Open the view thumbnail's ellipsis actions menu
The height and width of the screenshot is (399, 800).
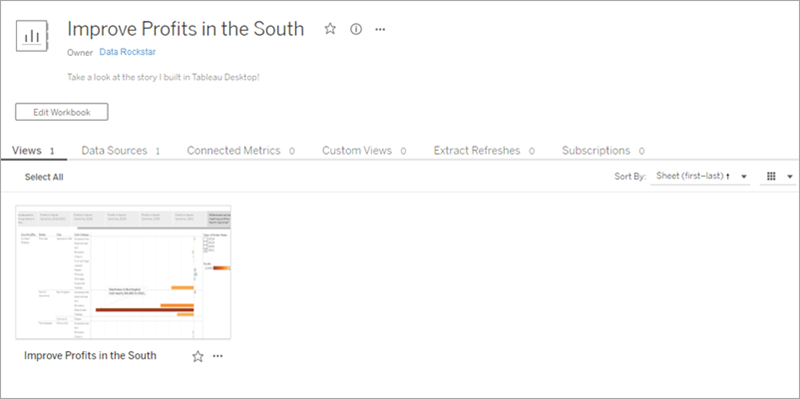pyautogui.click(x=218, y=356)
